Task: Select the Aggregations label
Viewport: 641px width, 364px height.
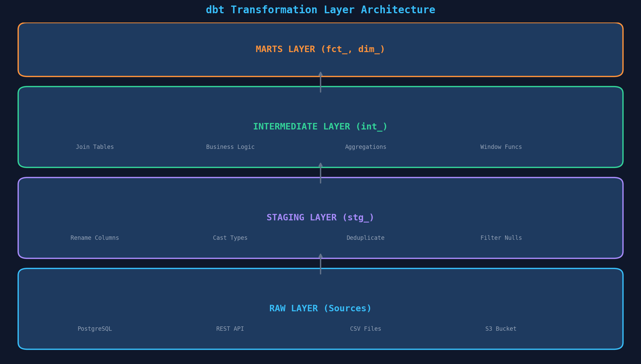Action: coord(365,147)
